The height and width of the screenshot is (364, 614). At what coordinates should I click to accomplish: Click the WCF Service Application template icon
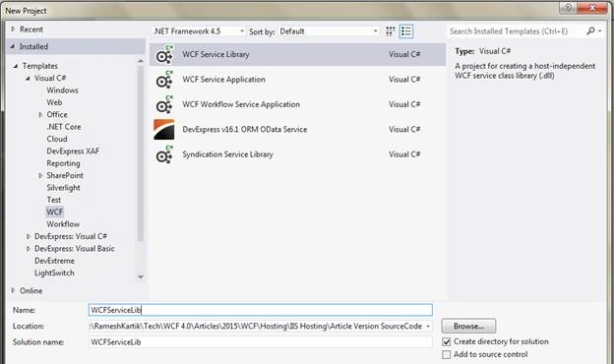click(164, 80)
